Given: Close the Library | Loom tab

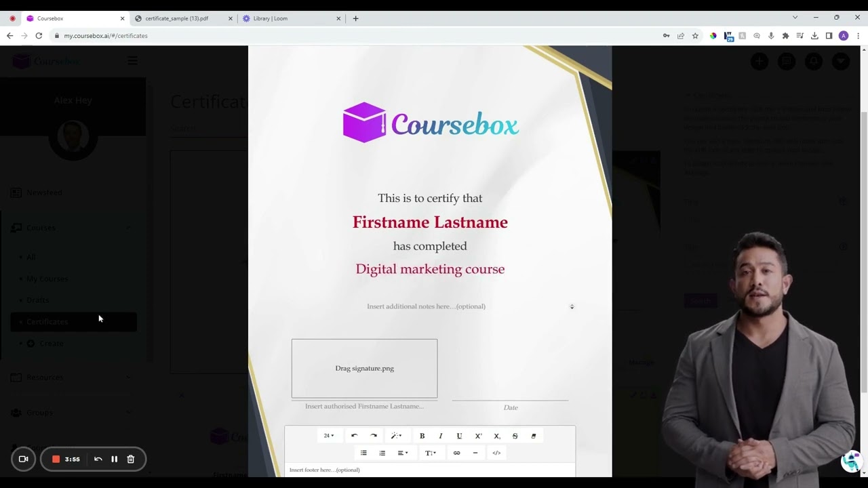Looking at the screenshot, I should coord(338,18).
